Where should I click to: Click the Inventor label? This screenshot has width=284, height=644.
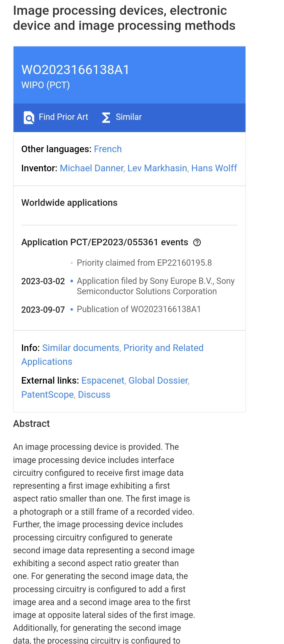point(39,168)
